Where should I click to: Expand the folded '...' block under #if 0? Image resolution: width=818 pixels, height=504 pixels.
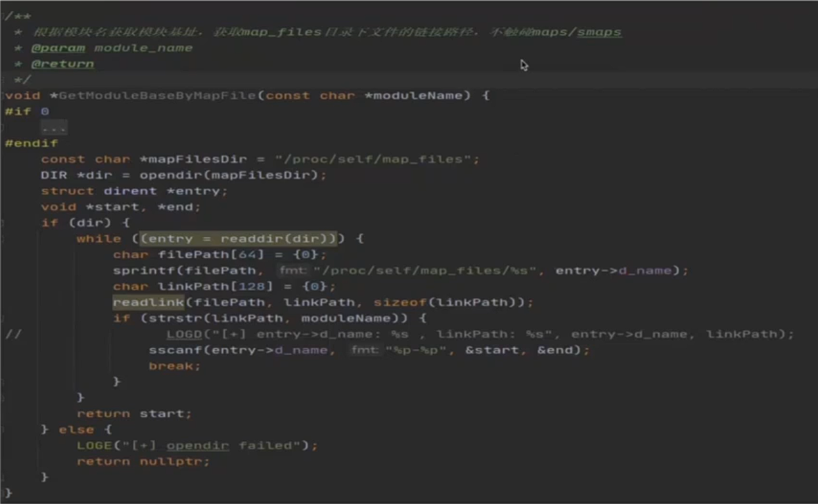point(54,128)
